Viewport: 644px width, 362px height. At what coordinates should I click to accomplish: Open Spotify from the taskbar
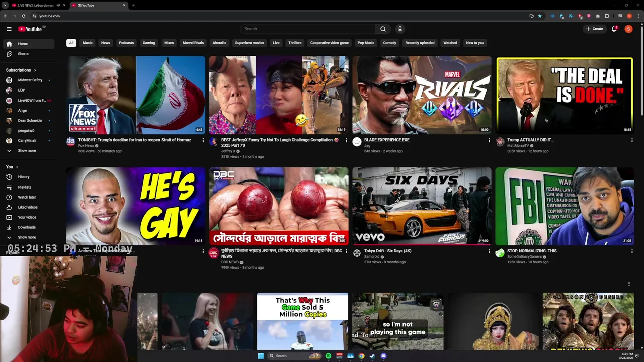click(328, 356)
